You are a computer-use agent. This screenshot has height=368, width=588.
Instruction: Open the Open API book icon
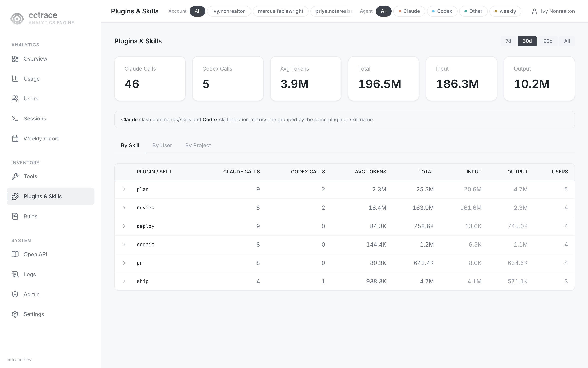pyautogui.click(x=15, y=254)
